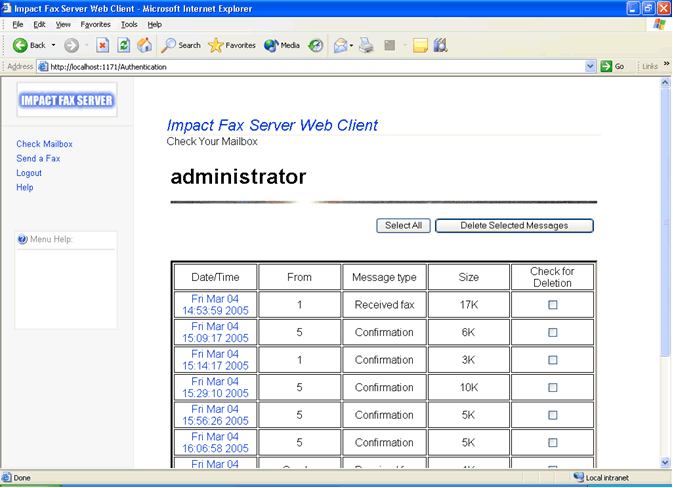
Task: Open the Send a Fax sidebar link
Action: [x=38, y=159]
